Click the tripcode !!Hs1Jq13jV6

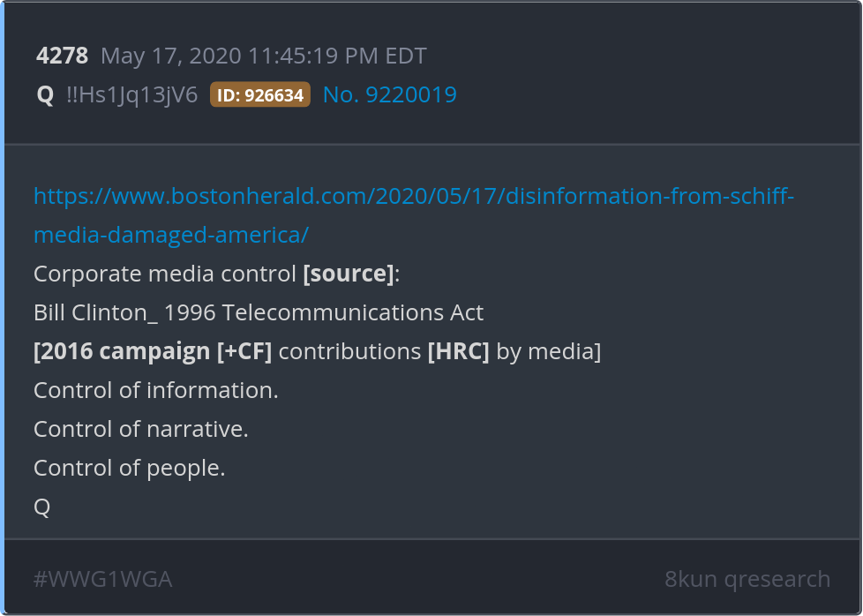pos(132,94)
